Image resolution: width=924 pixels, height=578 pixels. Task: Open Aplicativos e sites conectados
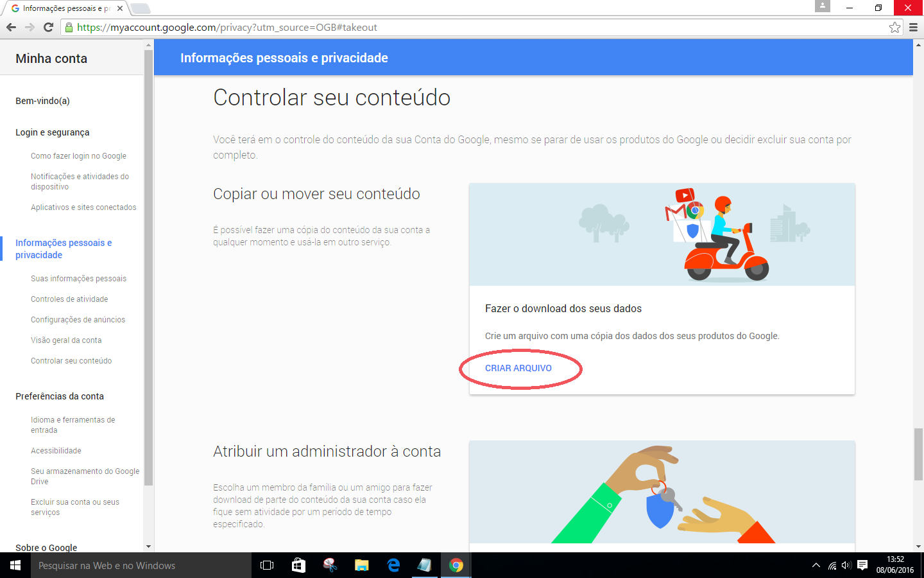[83, 207]
